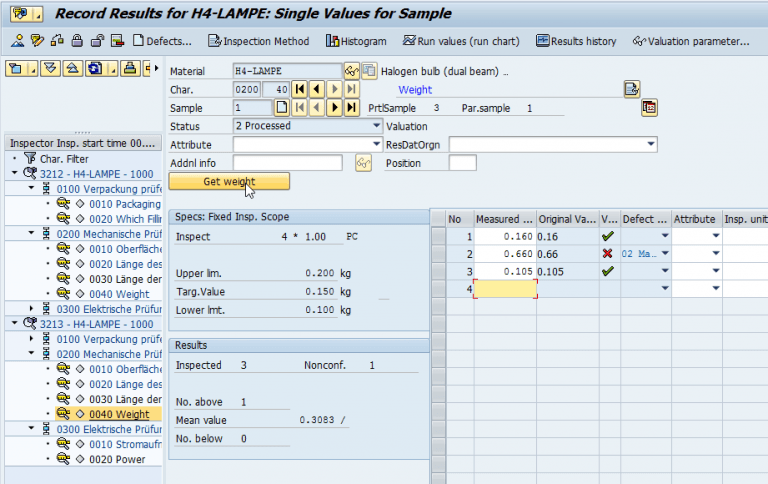Show more tree toolbar buttons via arrow
The width and height of the screenshot is (768, 484).
tap(156, 68)
